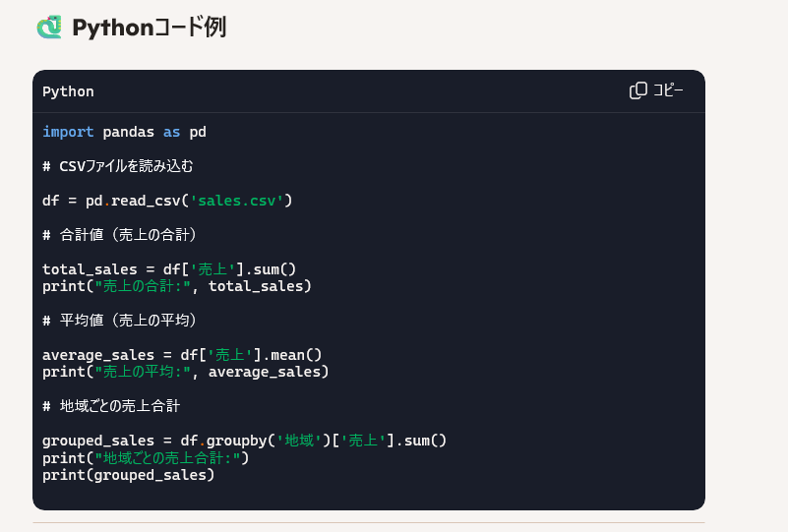Click the copy icon in code header
The width and height of the screenshot is (788, 532).
[638, 90]
